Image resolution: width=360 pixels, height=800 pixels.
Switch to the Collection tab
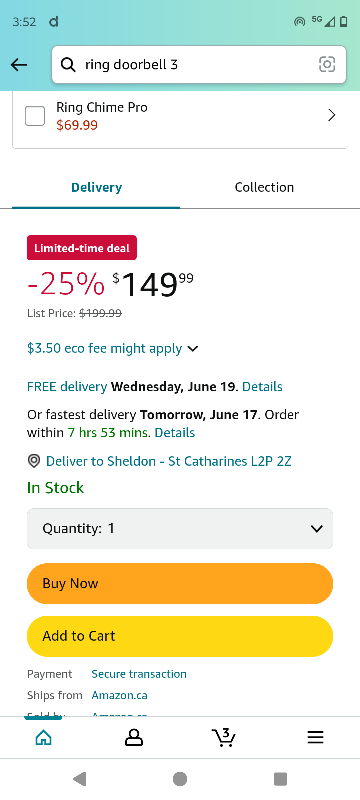264,187
